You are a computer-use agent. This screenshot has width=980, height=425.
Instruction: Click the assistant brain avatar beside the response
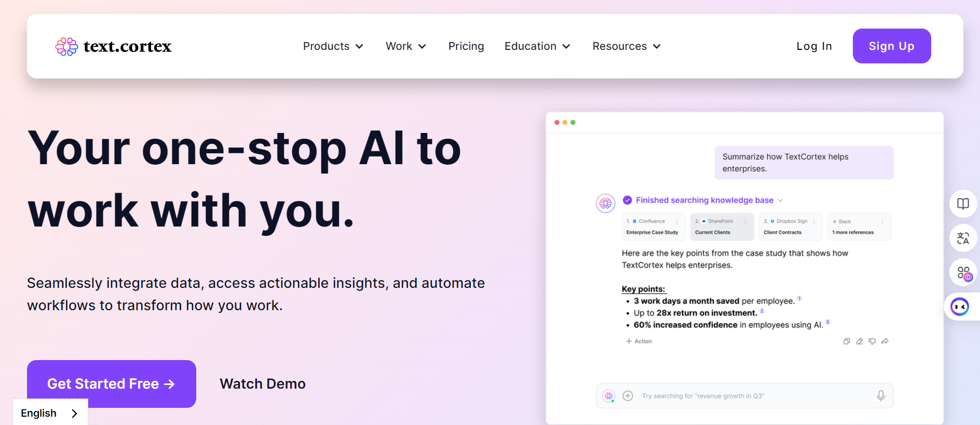(x=605, y=203)
